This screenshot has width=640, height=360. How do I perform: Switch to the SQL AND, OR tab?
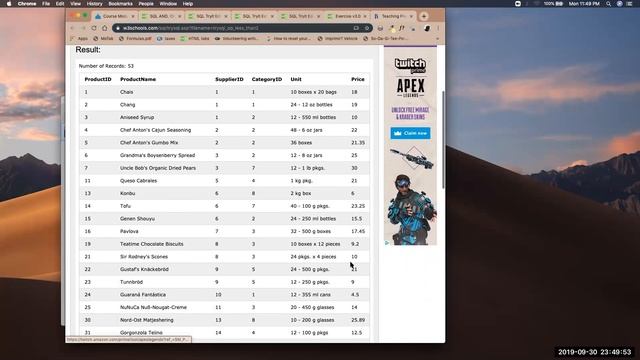(x=161, y=16)
